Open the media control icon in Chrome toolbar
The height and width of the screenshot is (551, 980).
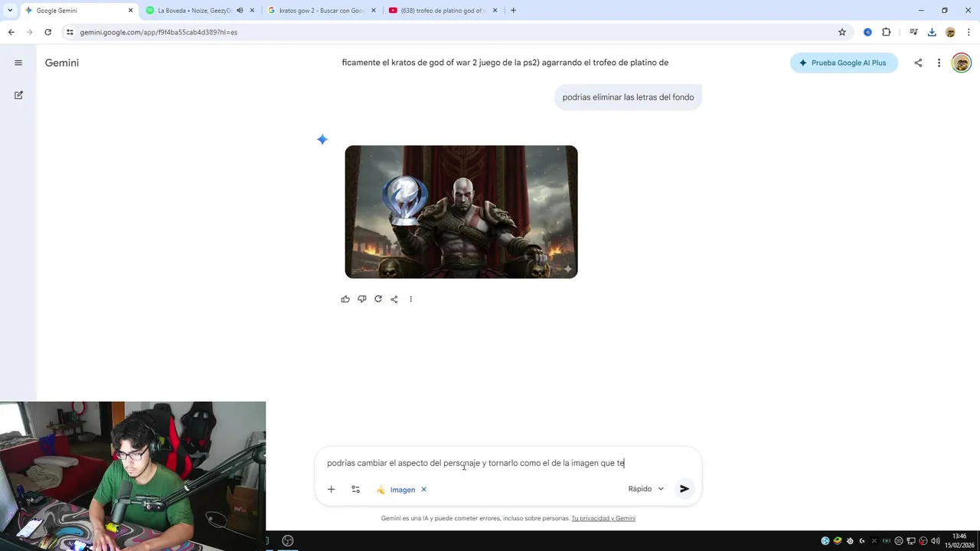[913, 32]
